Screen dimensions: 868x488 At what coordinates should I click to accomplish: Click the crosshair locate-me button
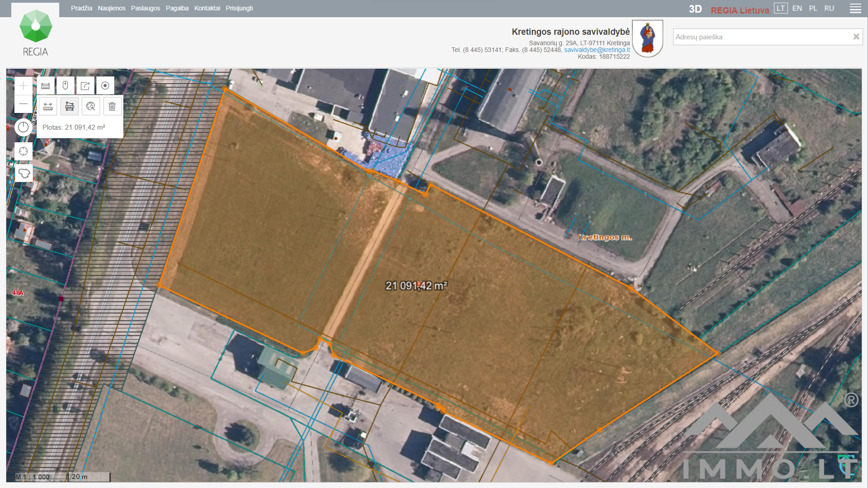(24, 151)
